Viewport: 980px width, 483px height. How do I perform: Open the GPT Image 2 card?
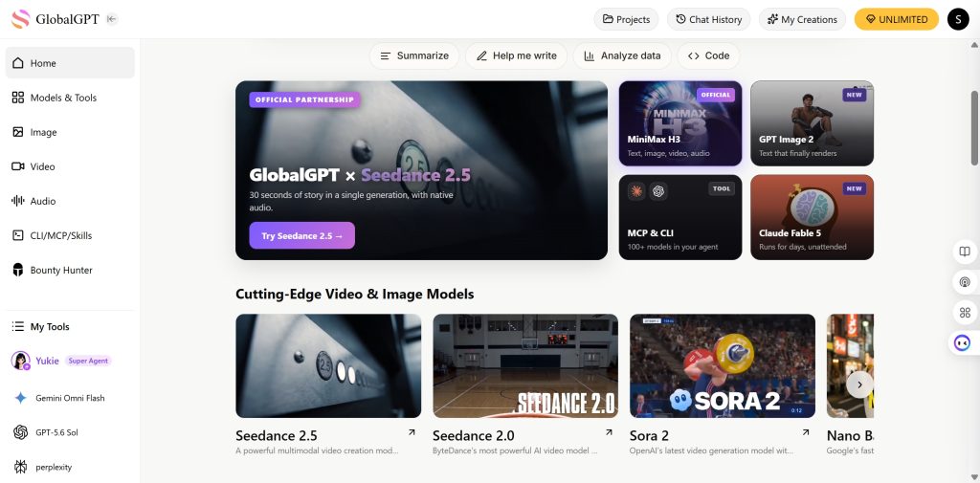[x=812, y=123]
